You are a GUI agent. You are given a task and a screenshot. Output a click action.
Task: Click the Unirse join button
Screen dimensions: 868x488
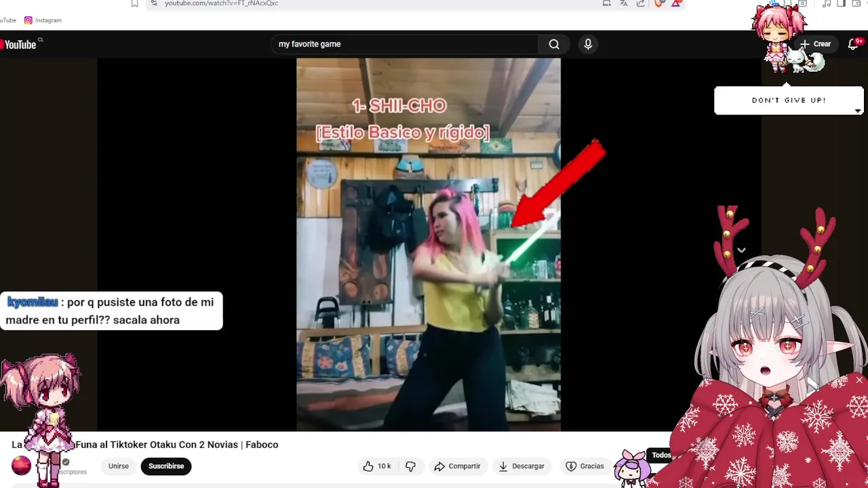click(119, 466)
